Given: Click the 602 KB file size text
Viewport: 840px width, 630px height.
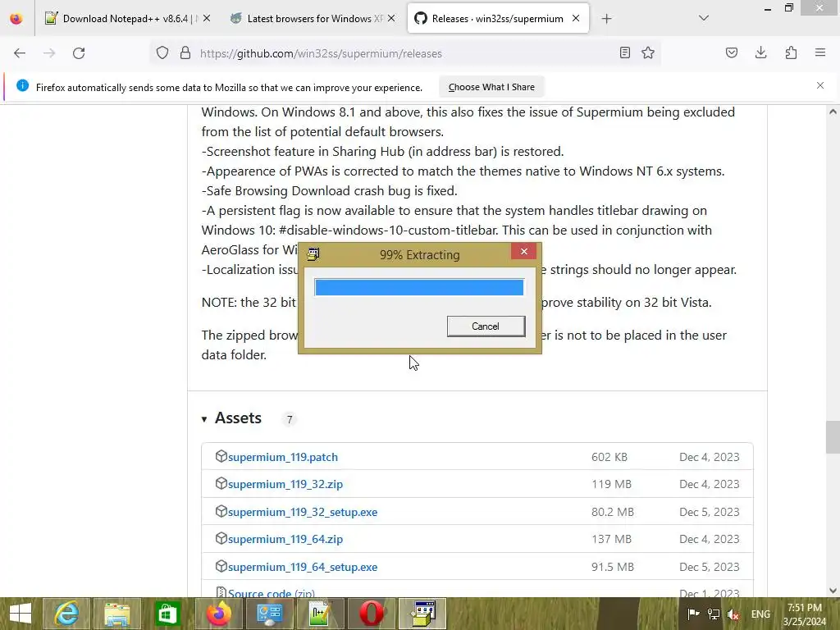Looking at the screenshot, I should pyautogui.click(x=609, y=457).
